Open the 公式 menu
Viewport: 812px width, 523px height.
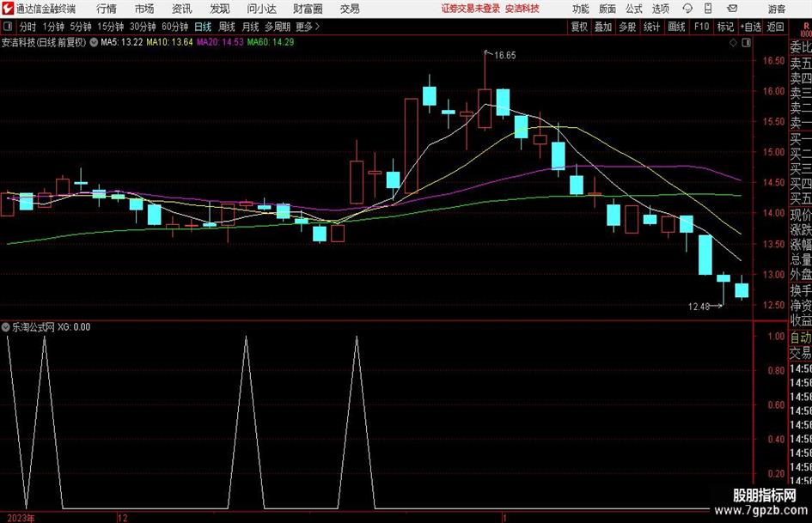(x=634, y=9)
